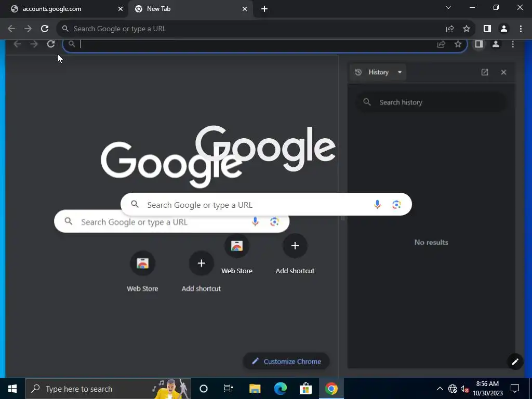Click the Back arrow in the dimmed second toolbar

(17, 44)
